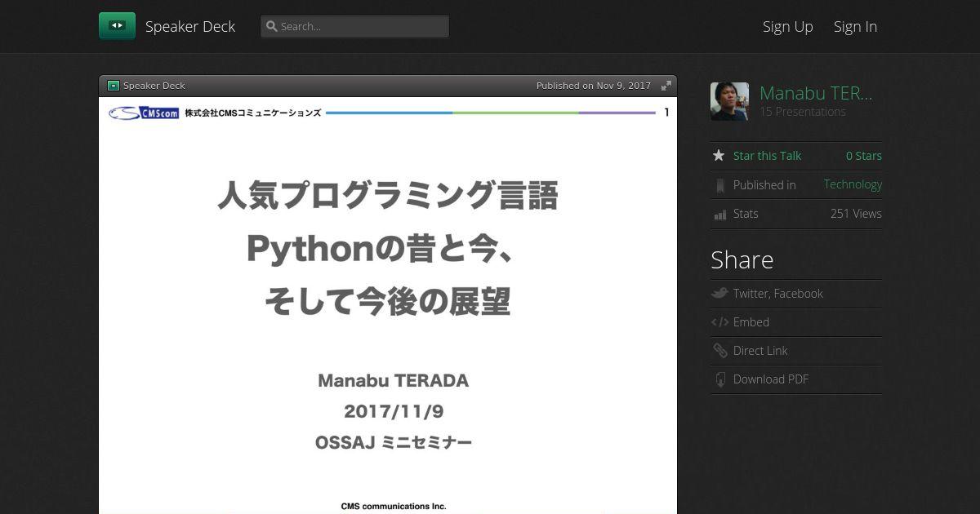
Task: Click the green Speaker Deck logo icon
Action: (x=117, y=26)
